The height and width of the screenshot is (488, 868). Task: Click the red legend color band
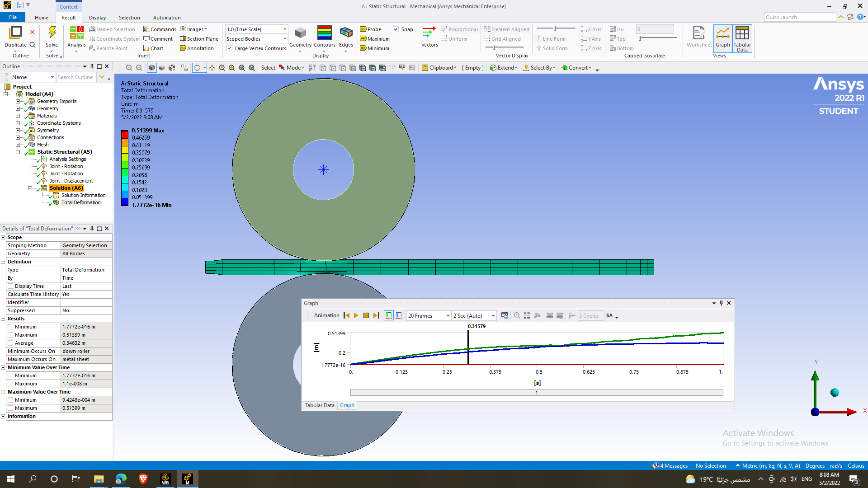click(x=125, y=134)
